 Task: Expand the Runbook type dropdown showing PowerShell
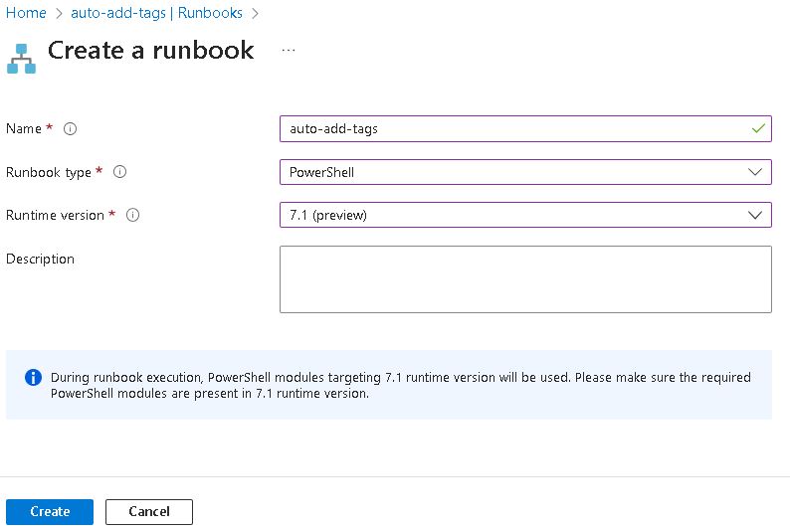524,172
